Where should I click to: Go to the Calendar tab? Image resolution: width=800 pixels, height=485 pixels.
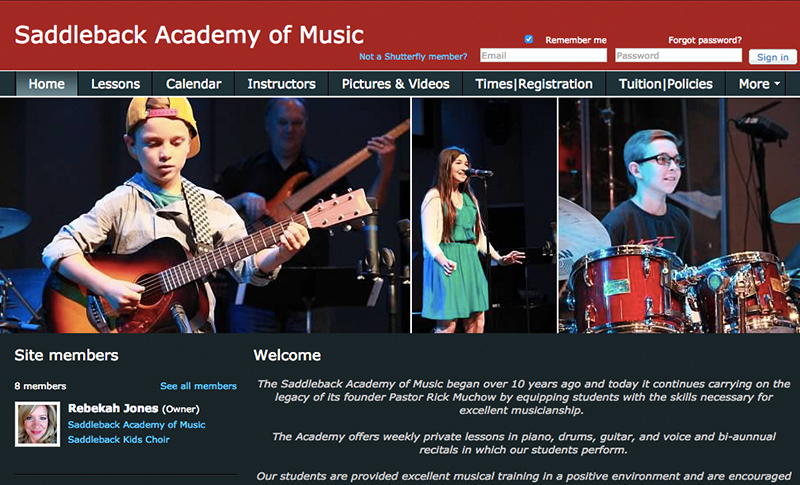193,84
